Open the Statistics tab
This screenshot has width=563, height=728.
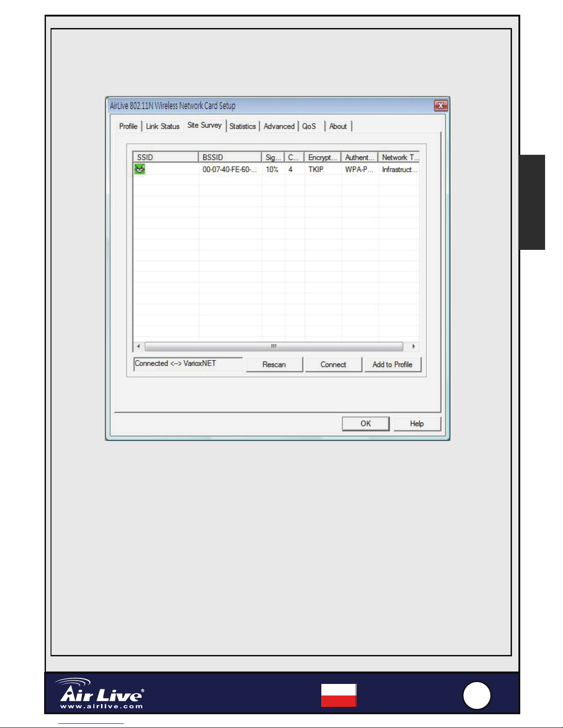(x=243, y=126)
